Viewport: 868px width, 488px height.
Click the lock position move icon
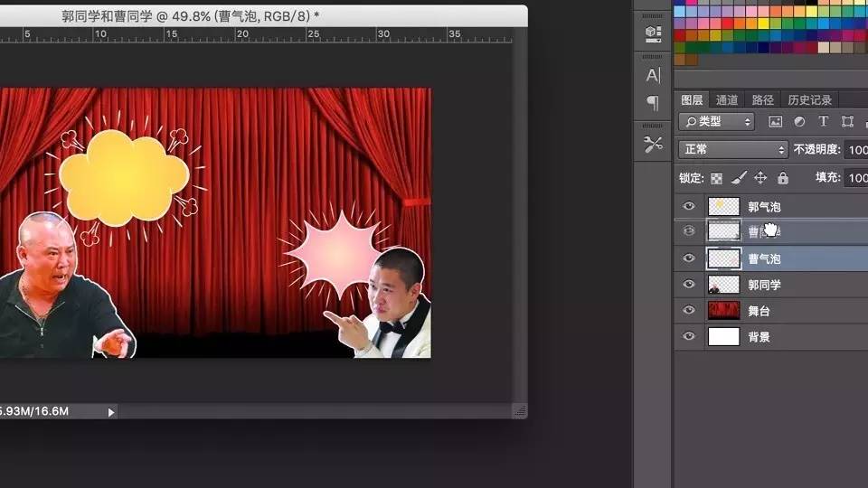click(x=760, y=178)
